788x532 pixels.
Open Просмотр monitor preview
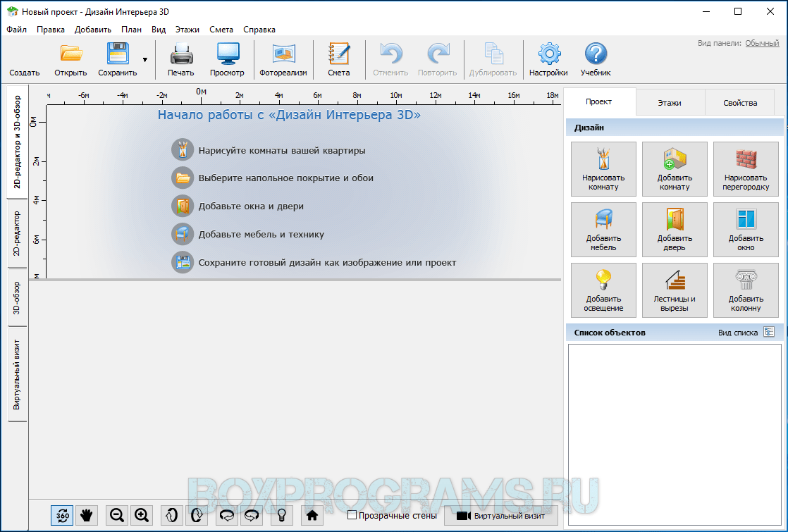coord(227,60)
